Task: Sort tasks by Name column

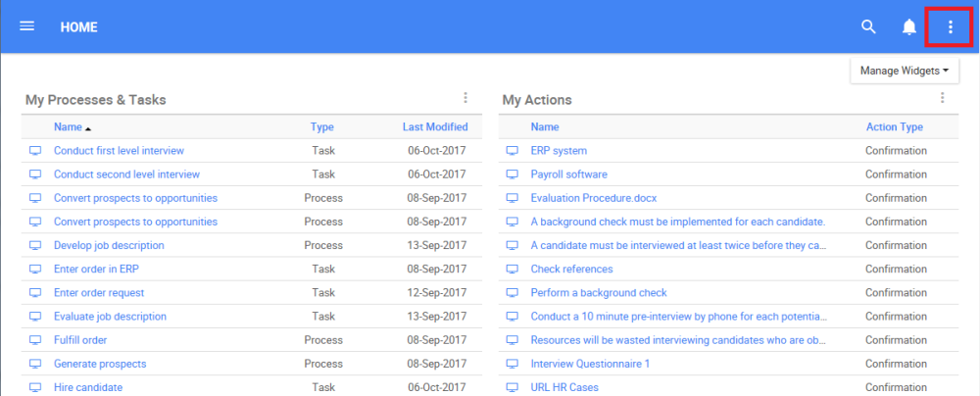Action: coord(68,126)
